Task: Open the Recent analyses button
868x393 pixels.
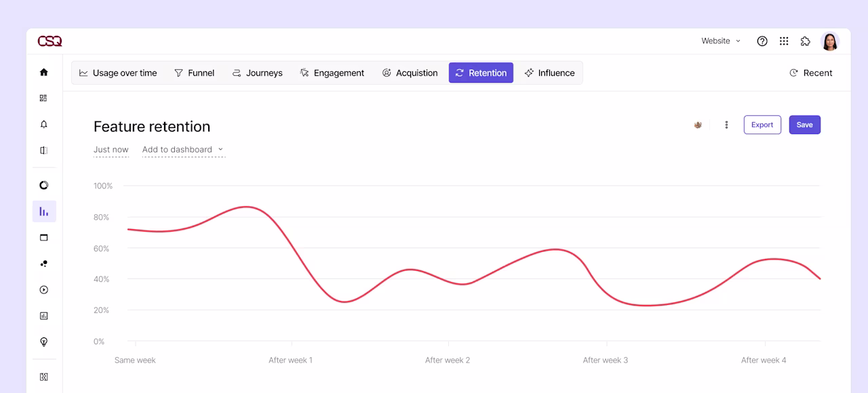Action: 811,73
